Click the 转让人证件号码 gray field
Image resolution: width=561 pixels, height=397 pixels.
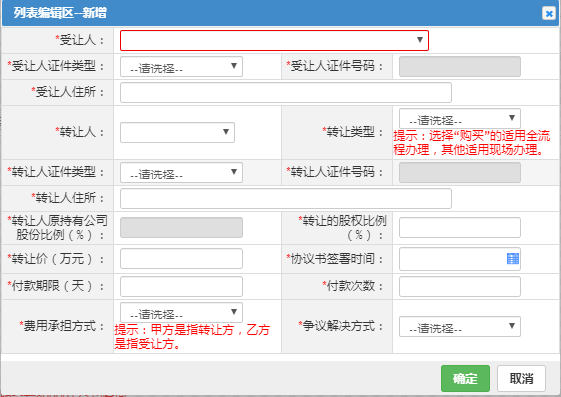click(x=460, y=173)
